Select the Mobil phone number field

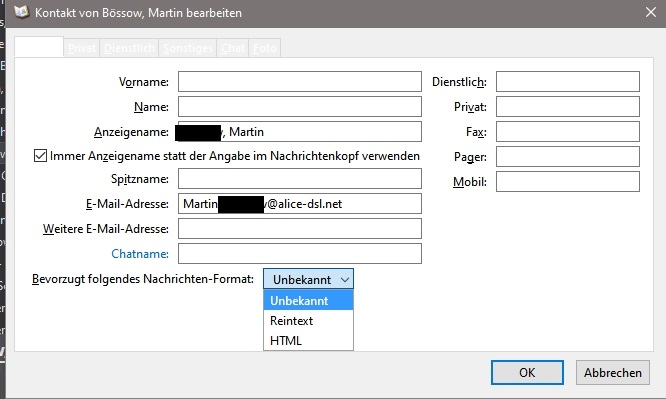coord(568,182)
